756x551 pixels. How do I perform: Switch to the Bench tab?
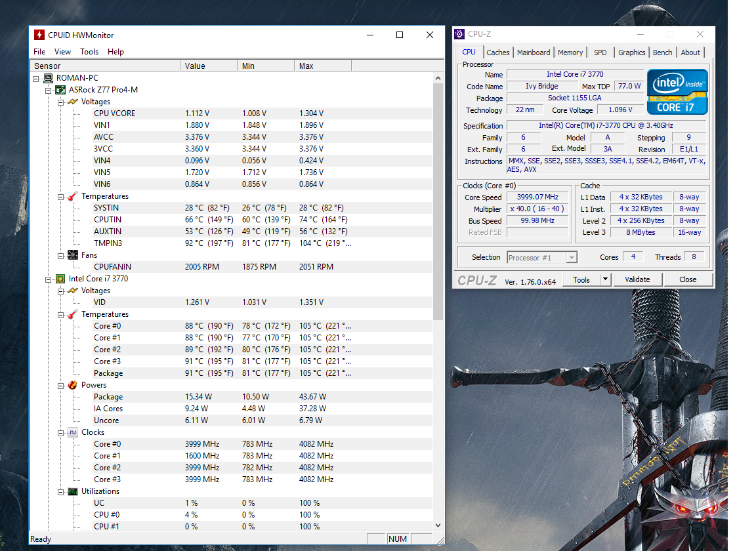click(662, 52)
